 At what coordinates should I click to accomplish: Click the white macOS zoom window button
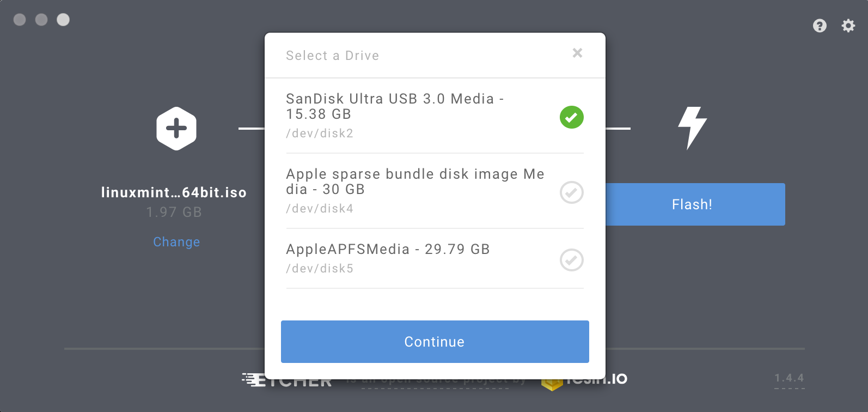[x=63, y=20]
